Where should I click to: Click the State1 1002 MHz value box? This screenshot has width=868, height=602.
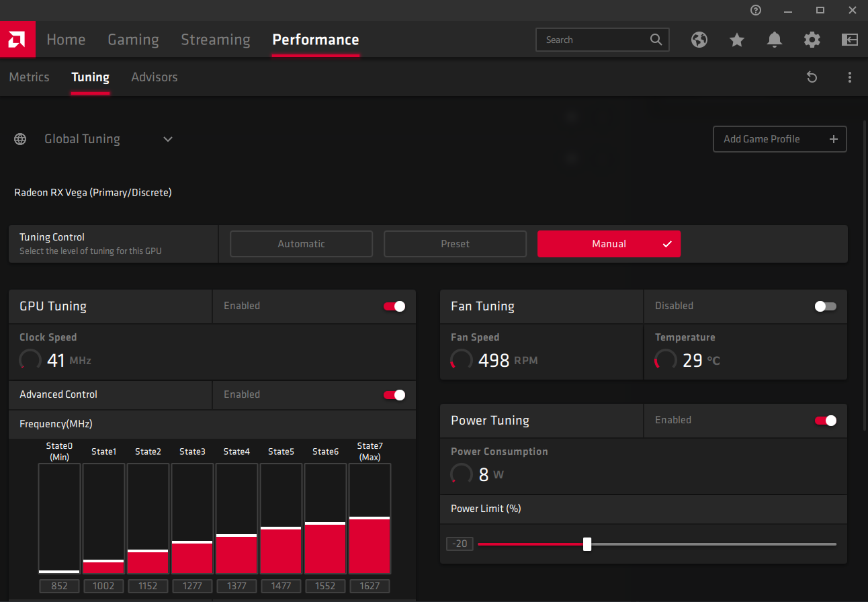click(x=103, y=586)
